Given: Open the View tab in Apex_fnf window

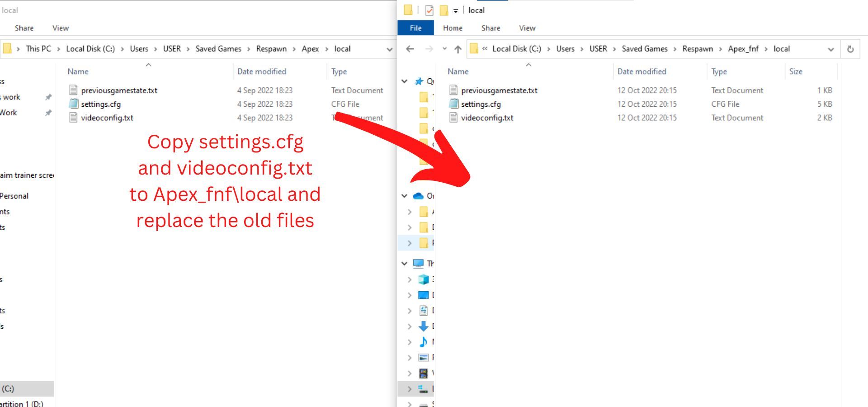Looking at the screenshot, I should 527,28.
